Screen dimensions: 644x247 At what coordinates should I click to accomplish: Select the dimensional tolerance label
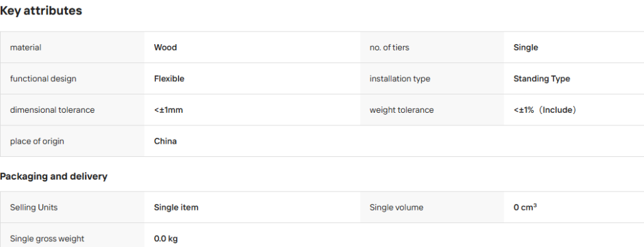(x=52, y=110)
